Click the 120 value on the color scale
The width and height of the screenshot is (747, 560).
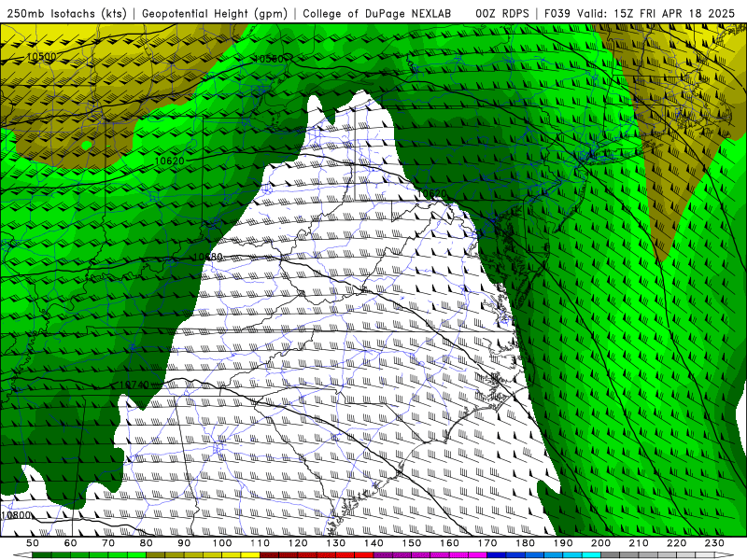pyautogui.click(x=298, y=543)
